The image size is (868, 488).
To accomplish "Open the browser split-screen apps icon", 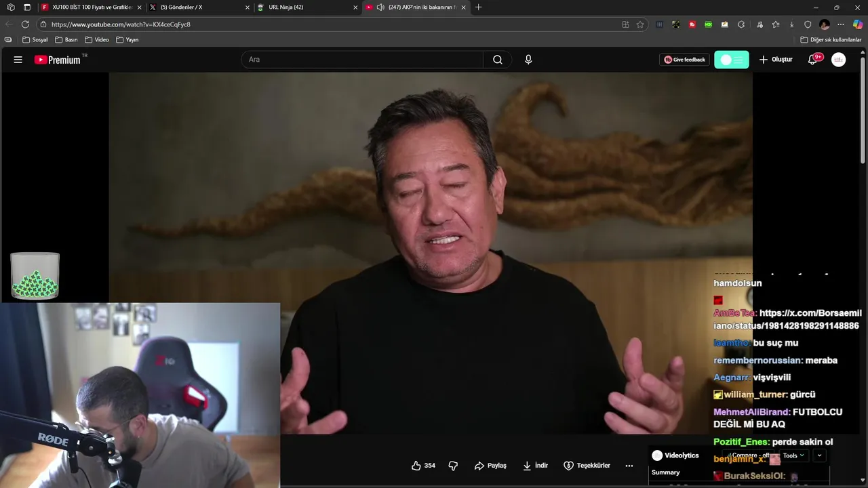I will click(625, 24).
